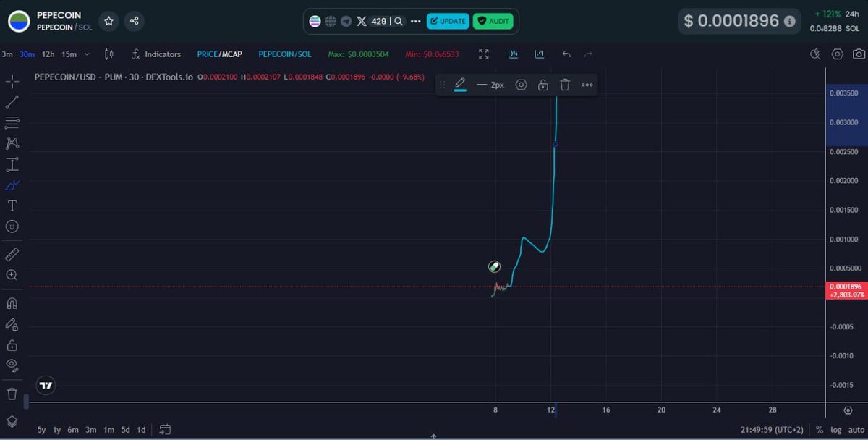Open more options in drawing toolbar
This screenshot has height=440, width=868.
[x=587, y=85]
